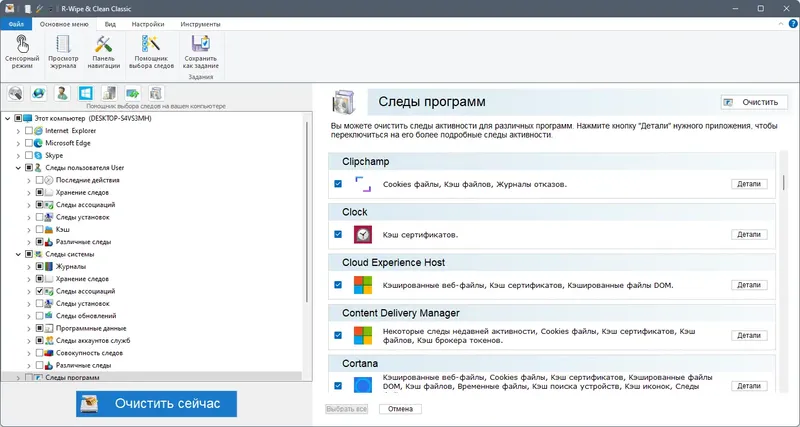Check the Skype checkbox

pos(29,155)
